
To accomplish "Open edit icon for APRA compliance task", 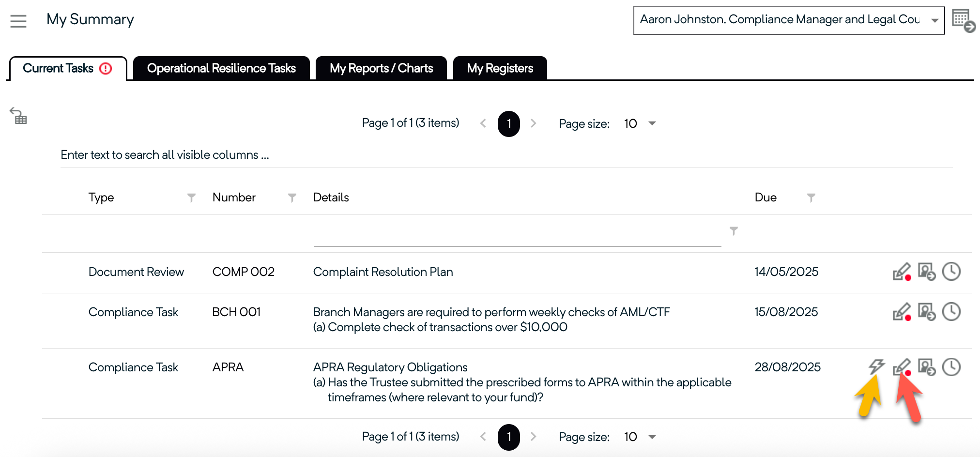I will click(x=902, y=367).
